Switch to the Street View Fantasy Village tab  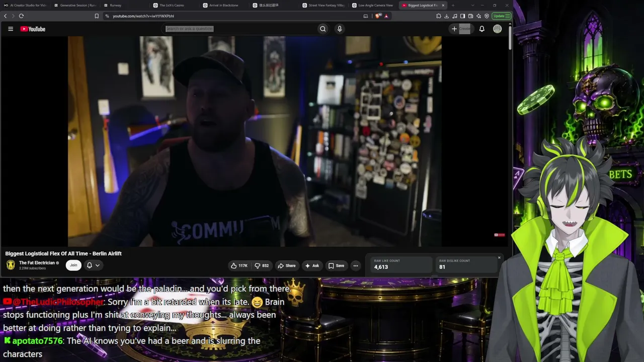tap(325, 5)
